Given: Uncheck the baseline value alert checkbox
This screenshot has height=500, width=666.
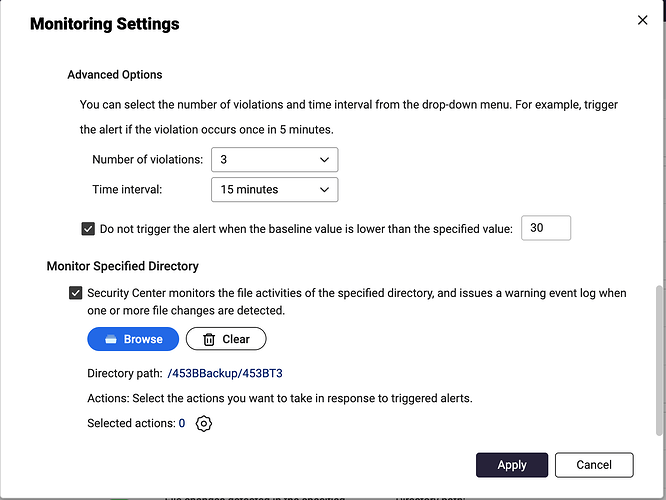Looking at the screenshot, I should pos(88,229).
